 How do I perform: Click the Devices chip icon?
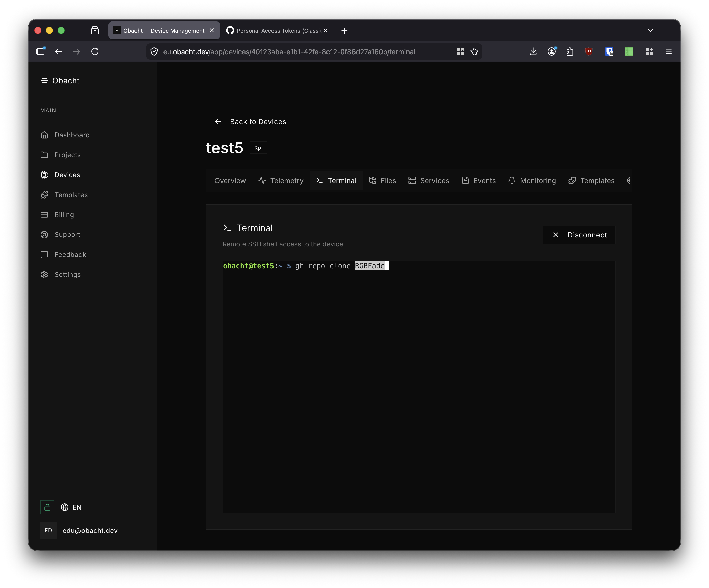click(44, 175)
